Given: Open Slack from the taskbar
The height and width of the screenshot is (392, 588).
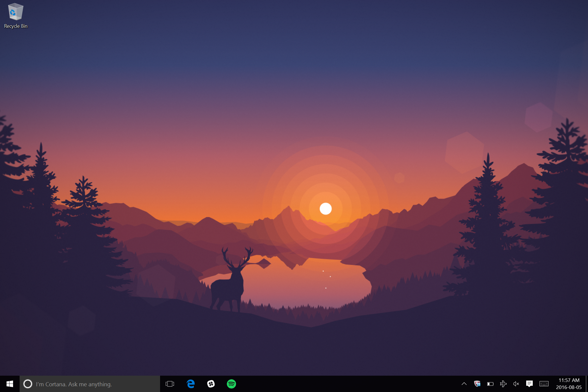Looking at the screenshot, I should pos(211,384).
